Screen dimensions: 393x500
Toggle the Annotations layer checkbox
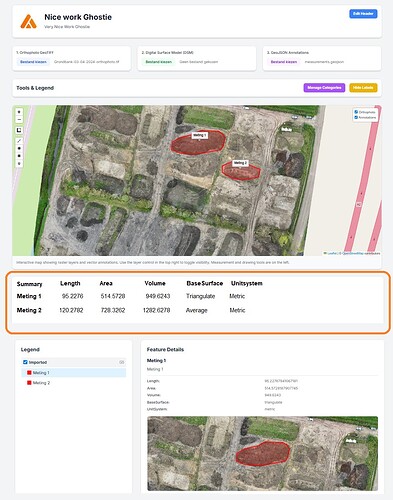[356, 117]
